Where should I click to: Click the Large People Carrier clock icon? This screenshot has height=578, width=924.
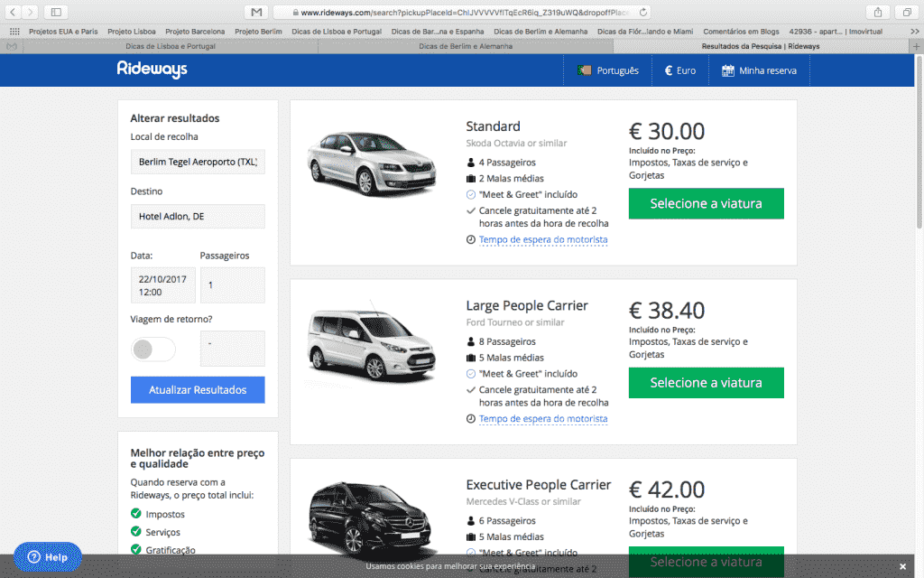click(x=471, y=419)
